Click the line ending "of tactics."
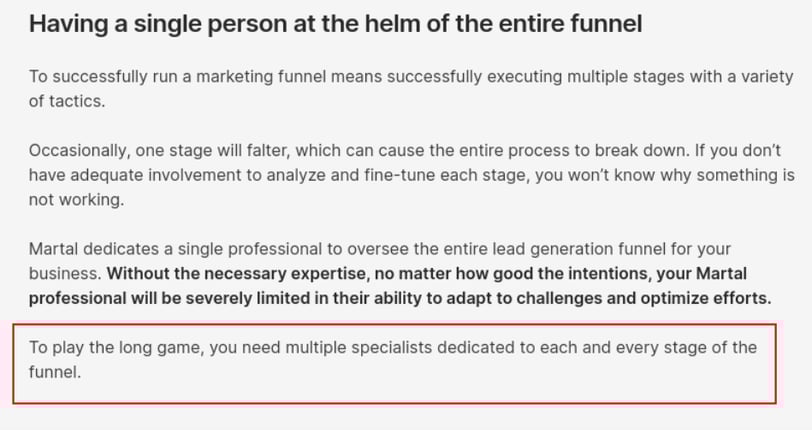The height and width of the screenshot is (430, 812). point(67,101)
